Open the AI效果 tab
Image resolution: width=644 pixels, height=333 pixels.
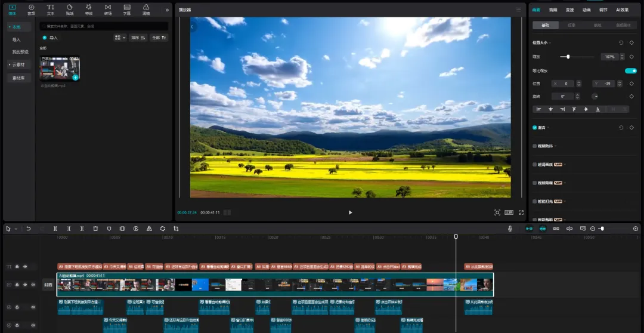pos(622,10)
